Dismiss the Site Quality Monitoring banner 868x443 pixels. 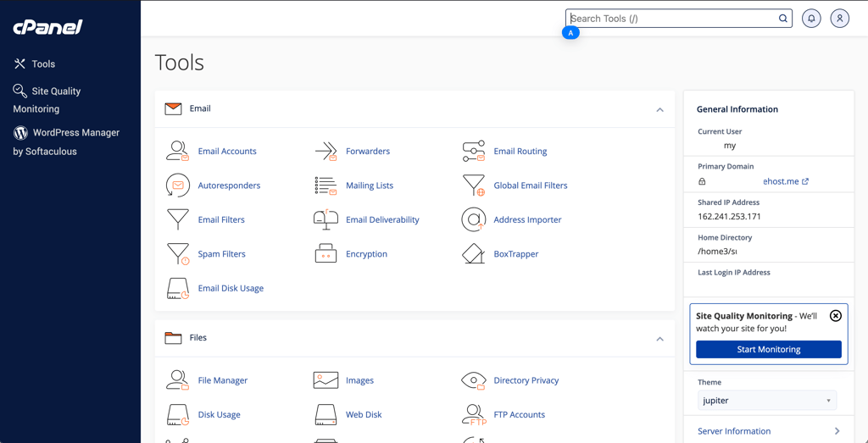click(x=836, y=316)
